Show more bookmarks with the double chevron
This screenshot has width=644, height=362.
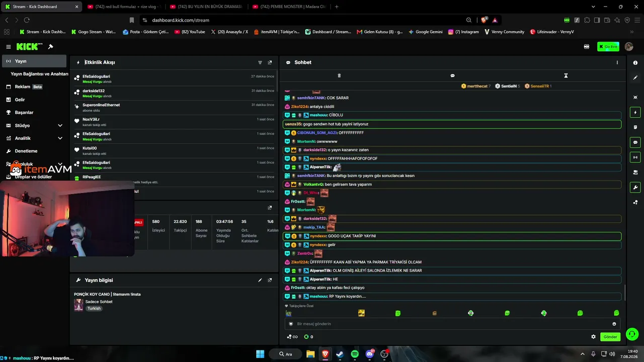click(632, 32)
